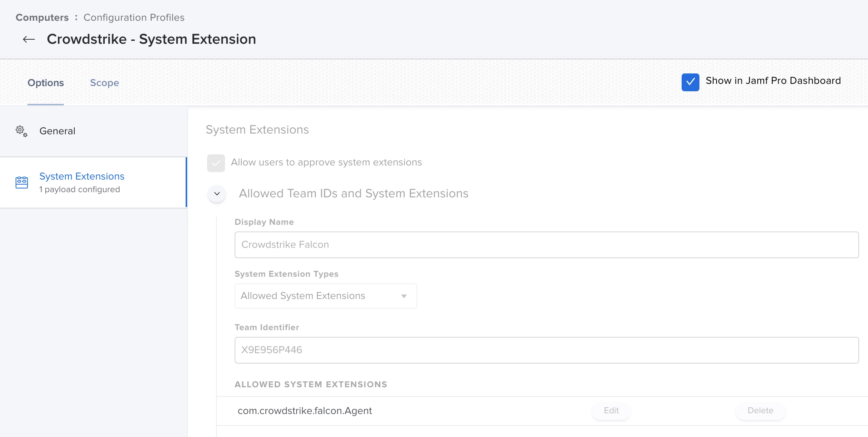
Task: Select the Options tab
Action: click(46, 83)
